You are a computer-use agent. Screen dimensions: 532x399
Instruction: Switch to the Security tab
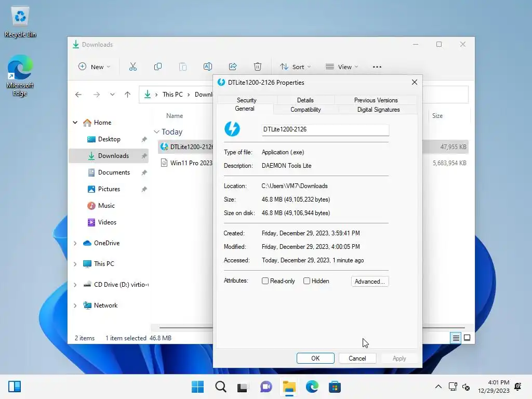pos(247,100)
